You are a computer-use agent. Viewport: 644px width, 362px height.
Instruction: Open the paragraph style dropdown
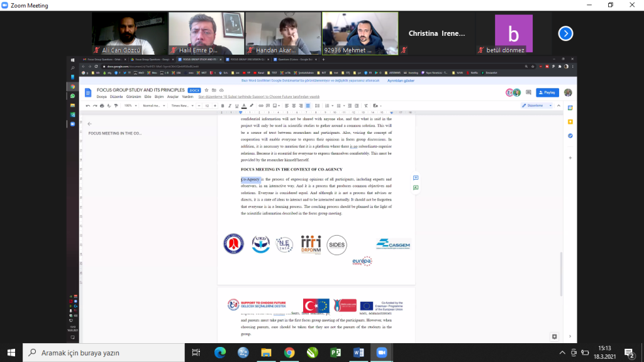click(x=154, y=106)
